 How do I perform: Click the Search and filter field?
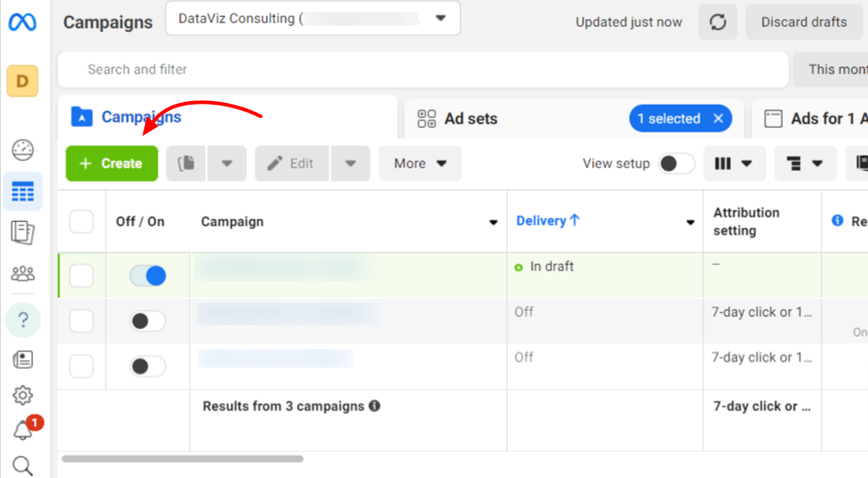(x=423, y=69)
